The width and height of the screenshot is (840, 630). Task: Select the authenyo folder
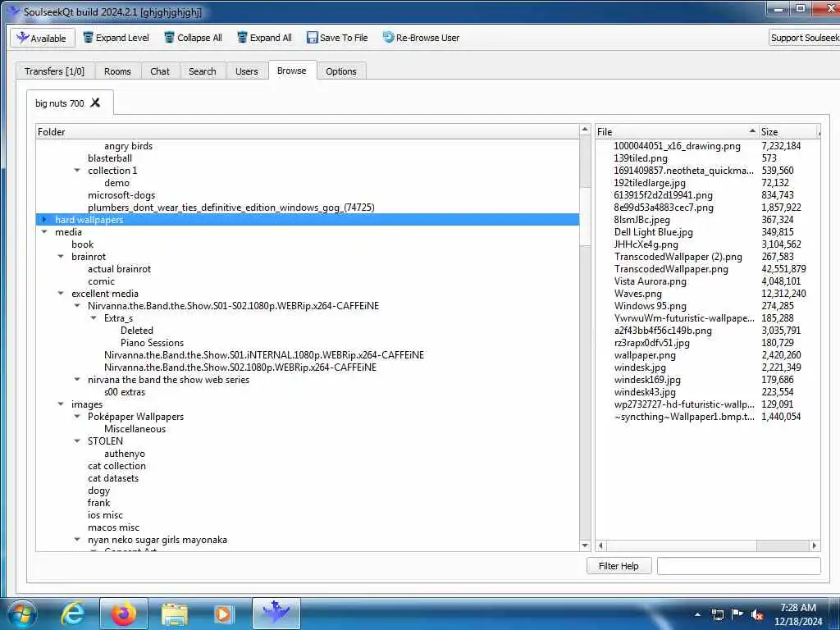point(125,454)
